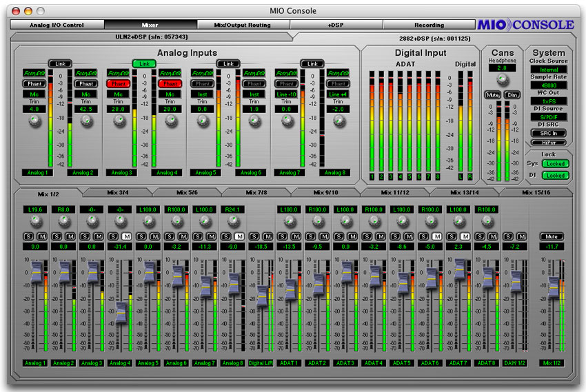The width and height of the screenshot is (586, 392).
Task: Open the Mic level dropdown for Analog 1 input
Action: [x=34, y=94]
